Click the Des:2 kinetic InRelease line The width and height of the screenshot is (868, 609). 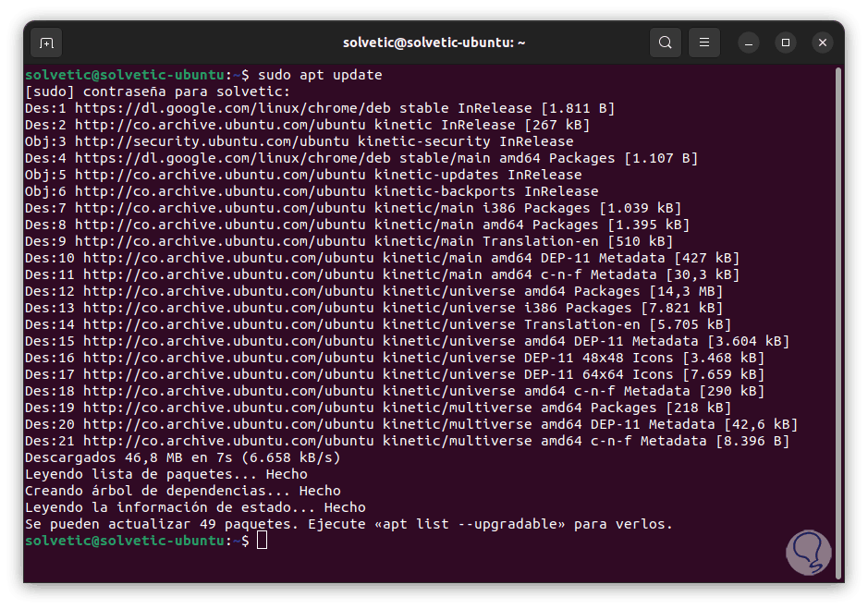[307, 125]
